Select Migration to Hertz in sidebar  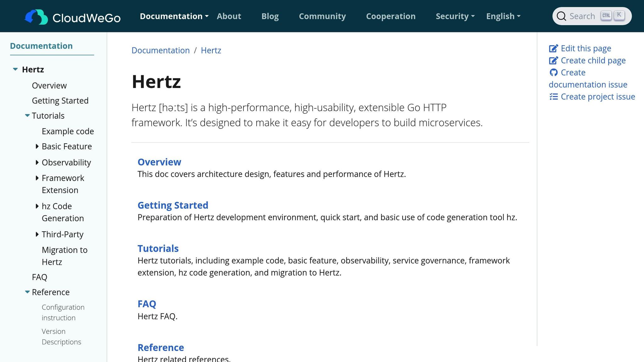tap(65, 256)
